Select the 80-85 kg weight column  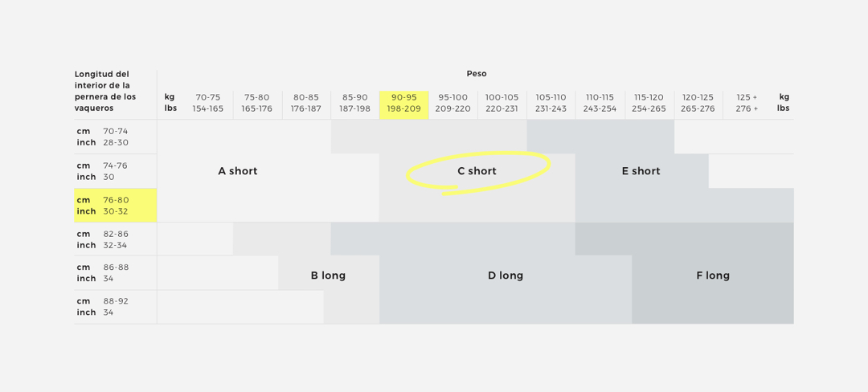coord(306,104)
